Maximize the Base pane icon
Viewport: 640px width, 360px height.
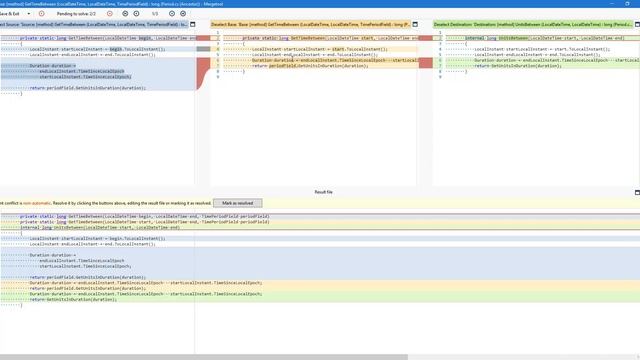tap(415, 24)
